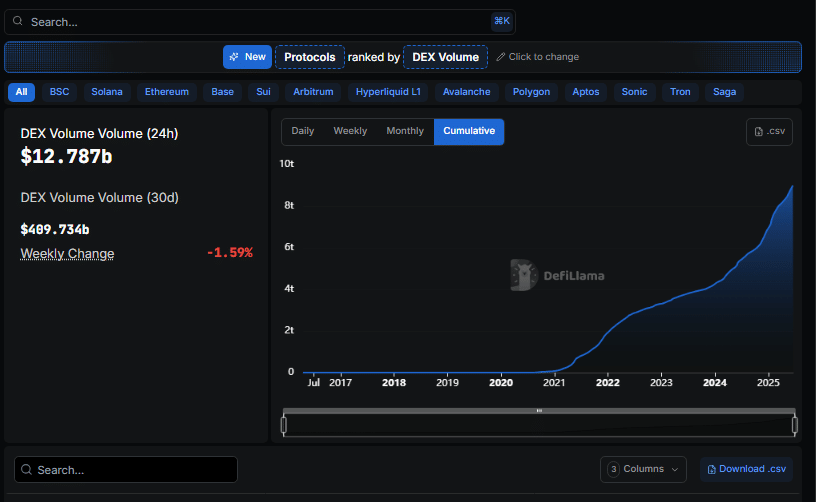This screenshot has width=816, height=502.
Task: Filter by Sui chain
Action: [x=263, y=92]
